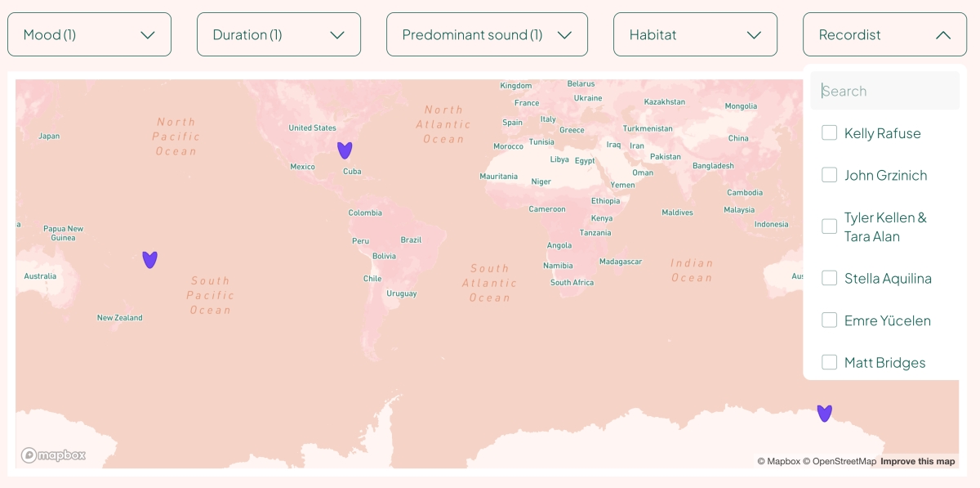This screenshot has width=980, height=488.
Task: Click the Mapbox logo on the map
Action: 53,455
